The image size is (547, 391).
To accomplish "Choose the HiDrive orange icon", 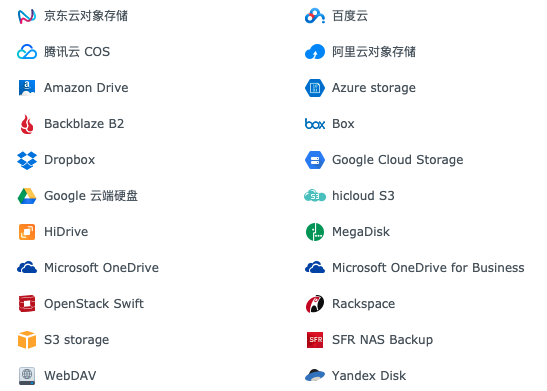I will pos(27,232).
